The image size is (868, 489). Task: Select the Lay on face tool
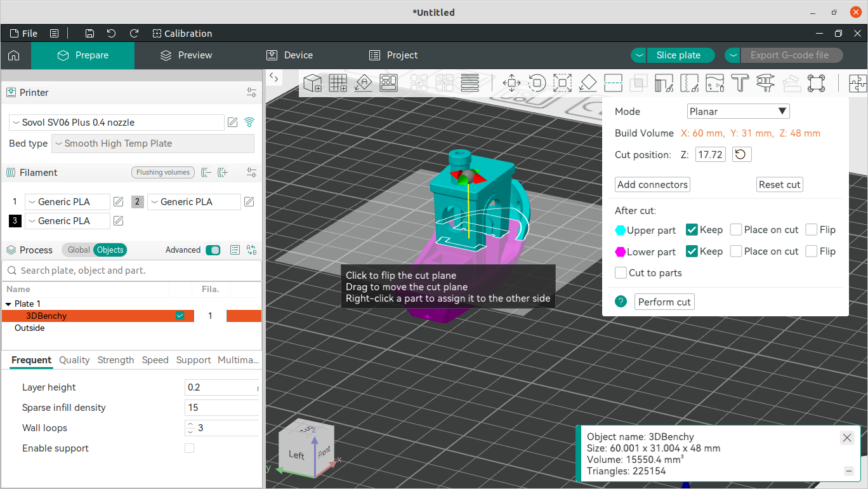click(588, 83)
